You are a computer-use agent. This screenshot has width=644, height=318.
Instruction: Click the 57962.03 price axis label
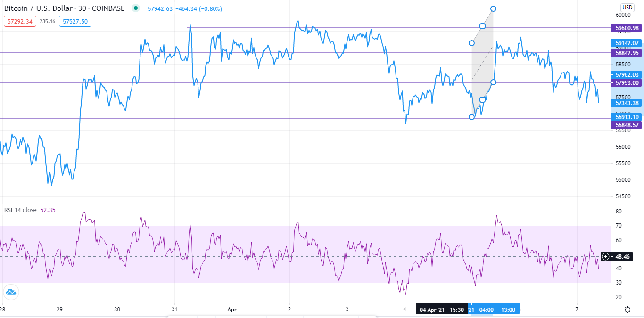(627, 74)
